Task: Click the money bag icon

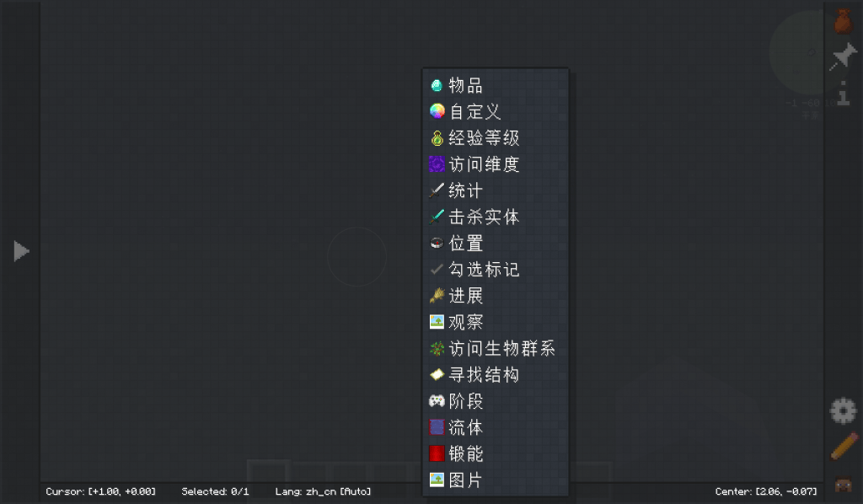Action: (x=843, y=20)
